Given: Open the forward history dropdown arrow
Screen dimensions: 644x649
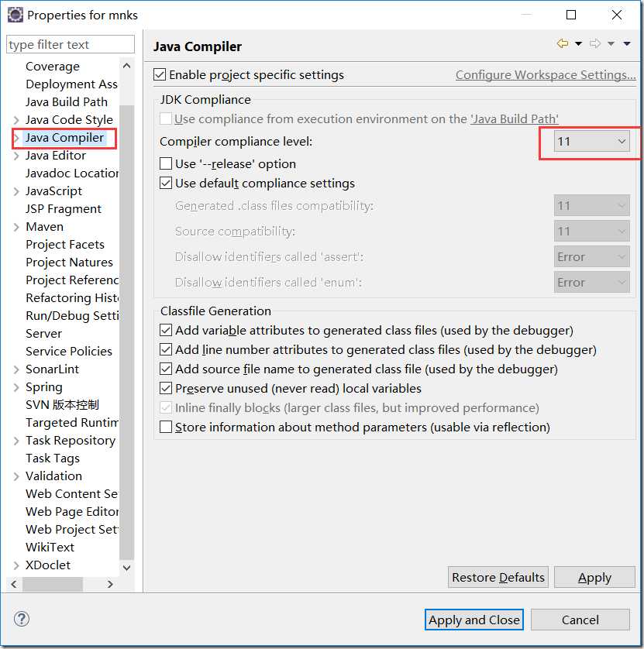Looking at the screenshot, I should click(x=611, y=43).
